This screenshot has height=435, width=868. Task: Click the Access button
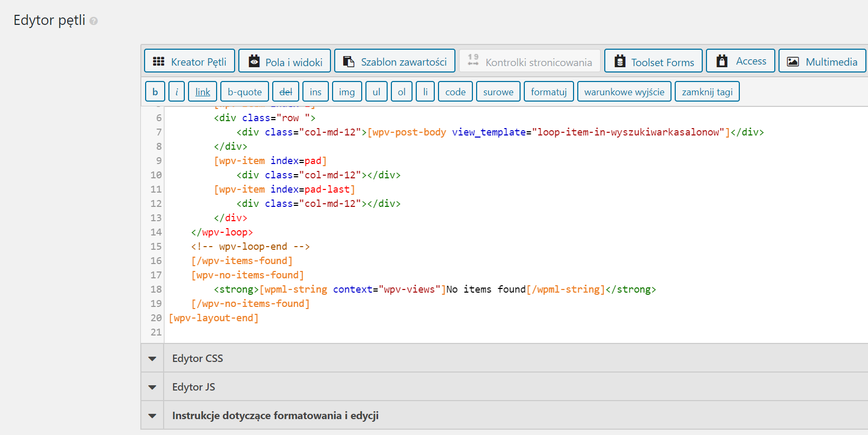click(740, 61)
